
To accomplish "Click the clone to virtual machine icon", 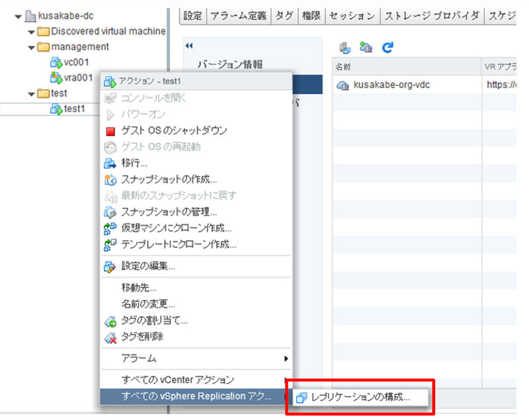I will pos(110,228).
